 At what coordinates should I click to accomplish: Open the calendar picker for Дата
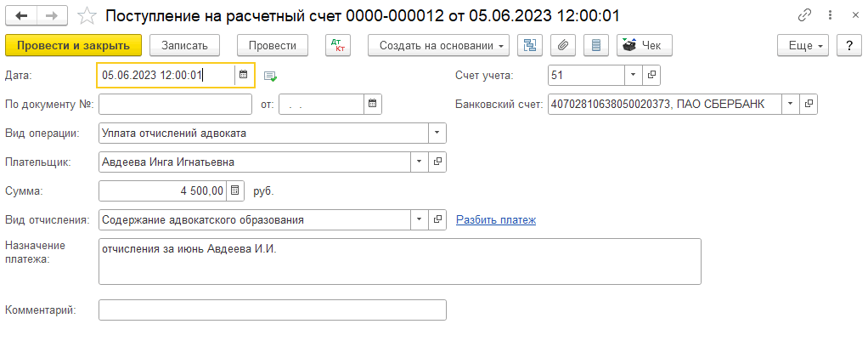coord(243,75)
